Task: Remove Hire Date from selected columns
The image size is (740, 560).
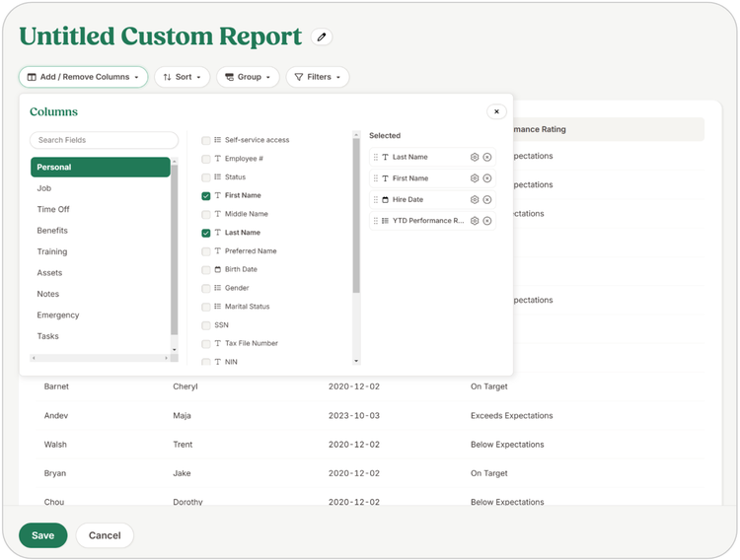Action: (487, 199)
